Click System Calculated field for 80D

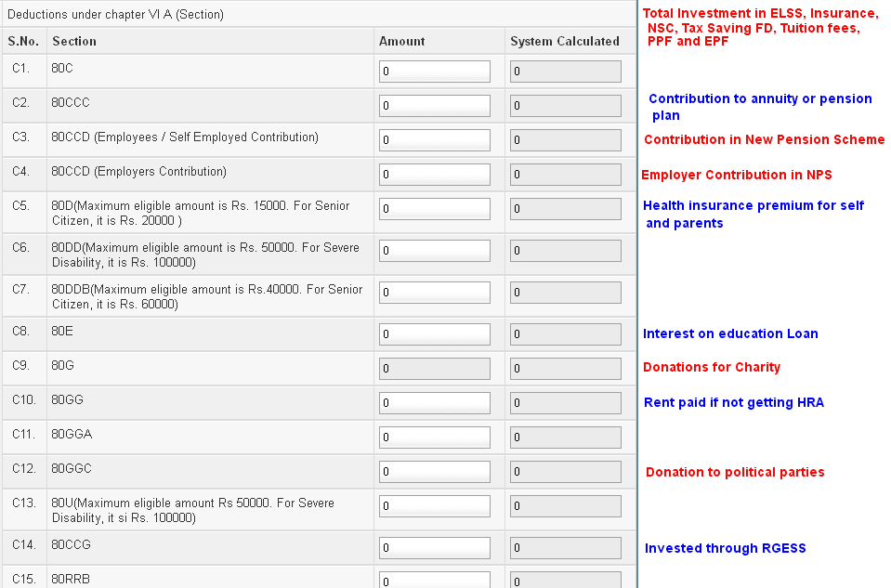click(566, 209)
